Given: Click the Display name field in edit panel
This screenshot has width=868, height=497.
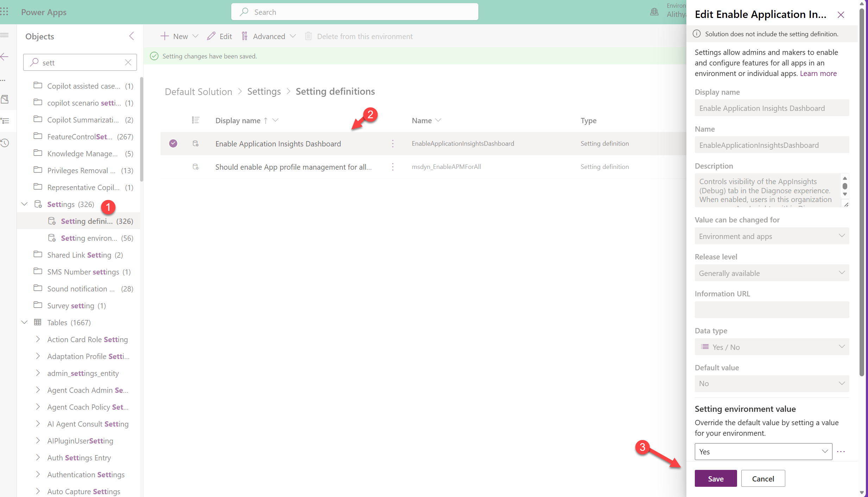Looking at the screenshot, I should coord(772,108).
